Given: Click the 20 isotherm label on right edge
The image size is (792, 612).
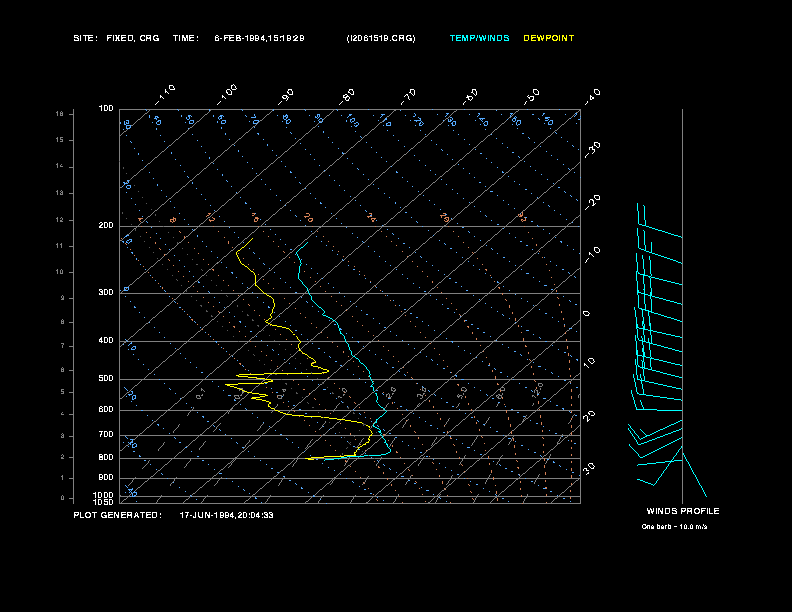Looking at the screenshot, I should tap(589, 416).
